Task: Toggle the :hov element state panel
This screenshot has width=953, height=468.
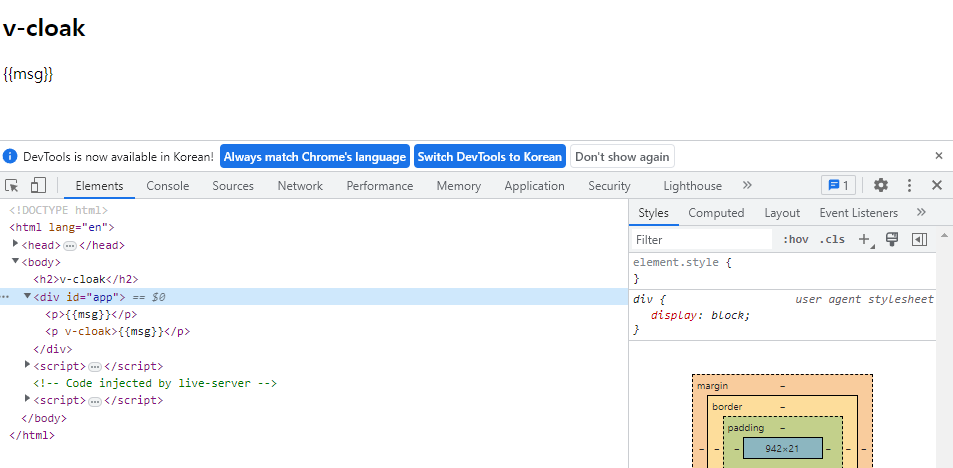Action: click(x=796, y=239)
